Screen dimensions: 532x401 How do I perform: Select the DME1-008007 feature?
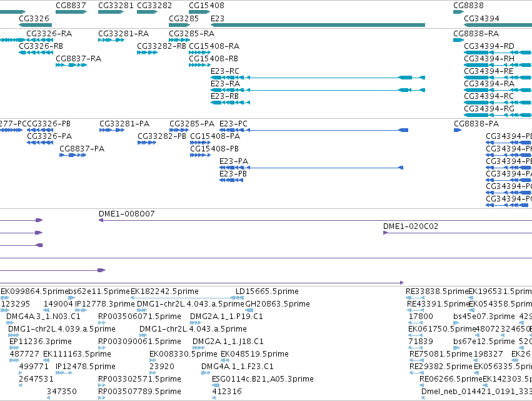tap(315, 220)
